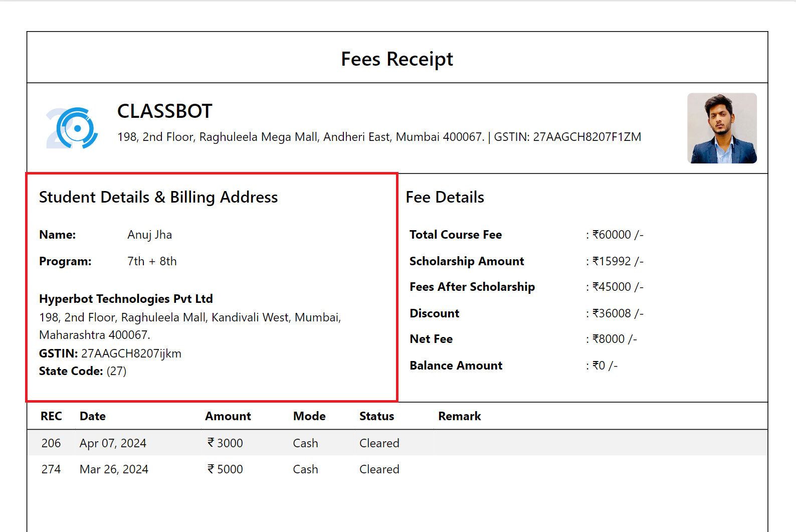The width and height of the screenshot is (796, 532).
Task: Click Cleared status in receipt 206 row
Action: coord(379,443)
